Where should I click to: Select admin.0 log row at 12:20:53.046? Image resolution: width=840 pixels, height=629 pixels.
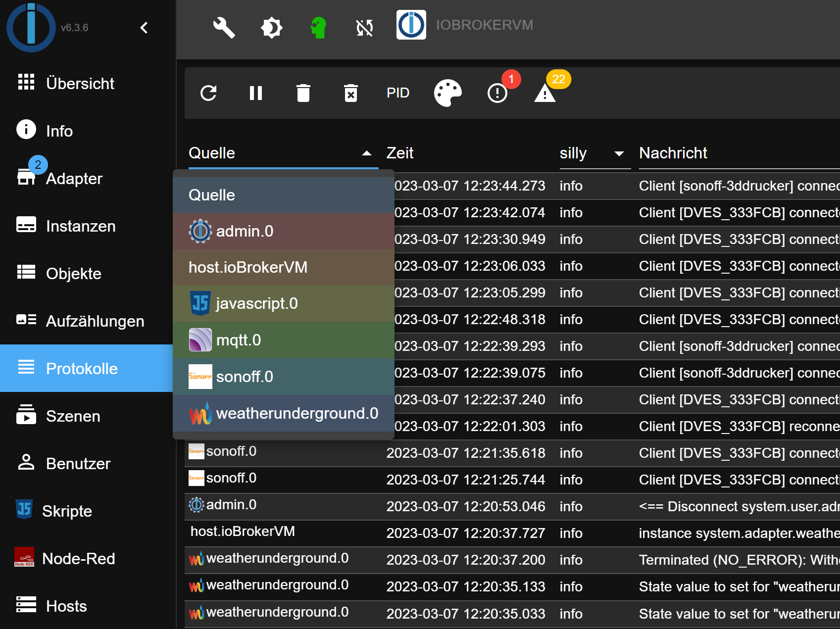click(x=512, y=506)
